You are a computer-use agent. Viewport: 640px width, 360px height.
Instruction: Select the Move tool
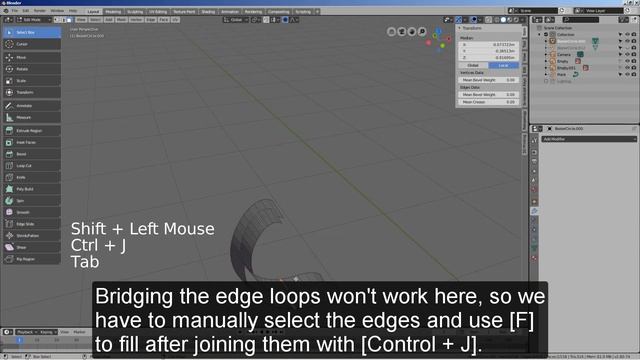coord(32,58)
